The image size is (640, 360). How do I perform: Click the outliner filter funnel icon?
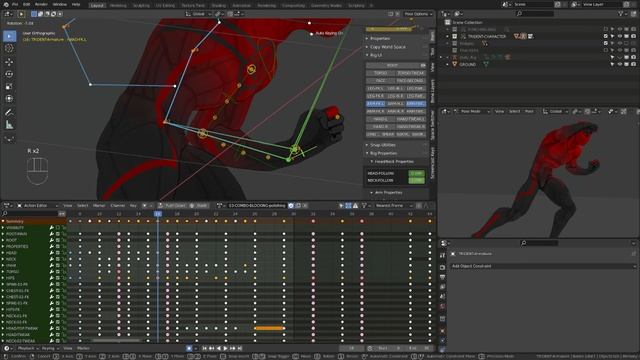coord(621,13)
